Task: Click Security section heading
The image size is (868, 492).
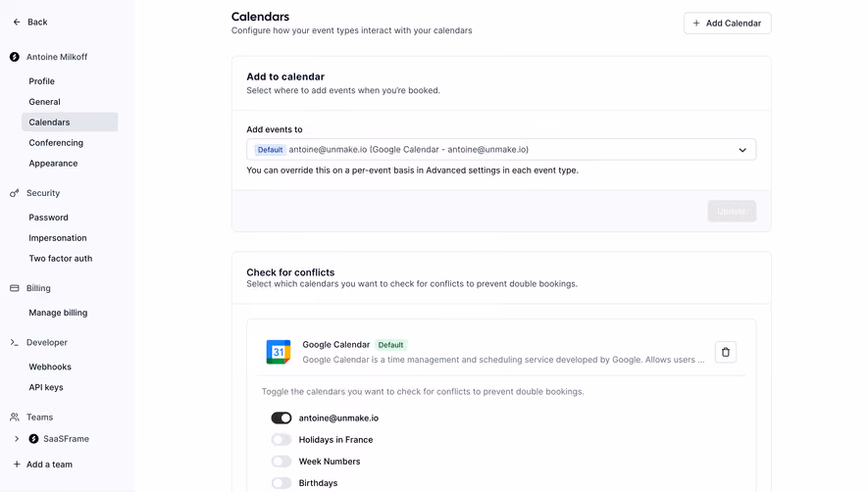Action: [42, 193]
